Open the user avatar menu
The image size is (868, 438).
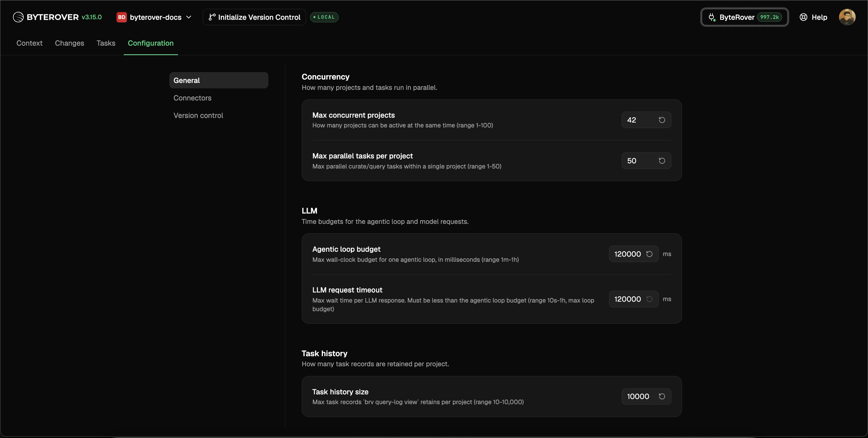click(x=847, y=17)
